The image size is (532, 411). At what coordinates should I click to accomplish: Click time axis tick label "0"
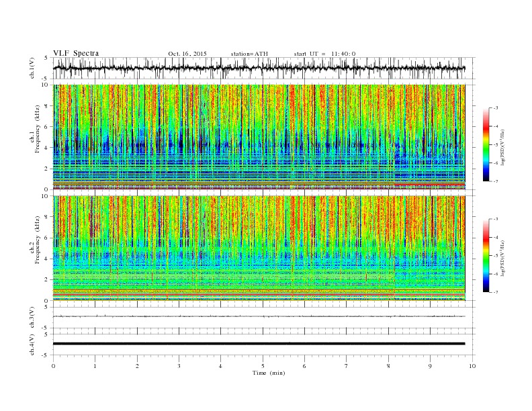point(53,366)
